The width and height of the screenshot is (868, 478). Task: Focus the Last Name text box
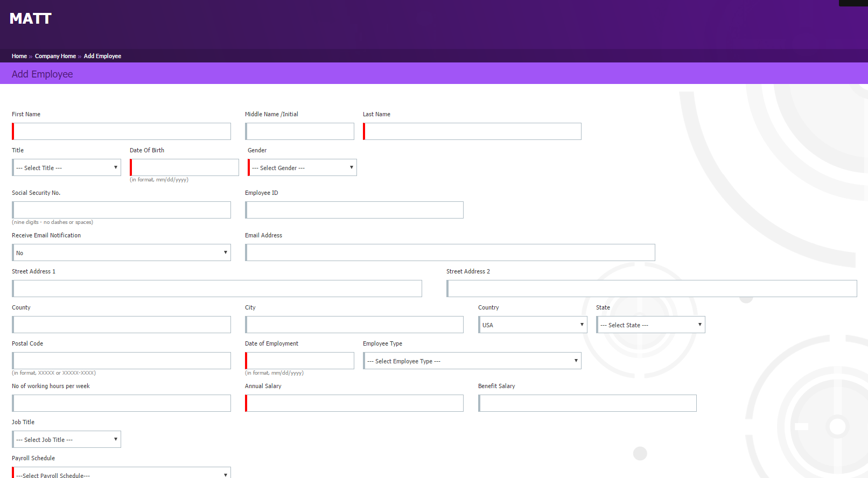(473, 131)
